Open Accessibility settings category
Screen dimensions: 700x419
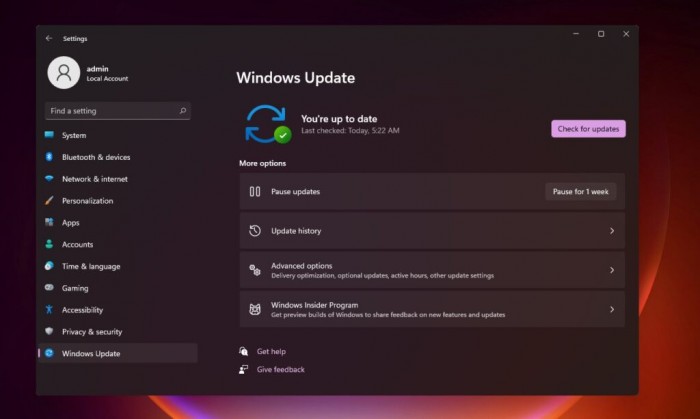[118, 310]
